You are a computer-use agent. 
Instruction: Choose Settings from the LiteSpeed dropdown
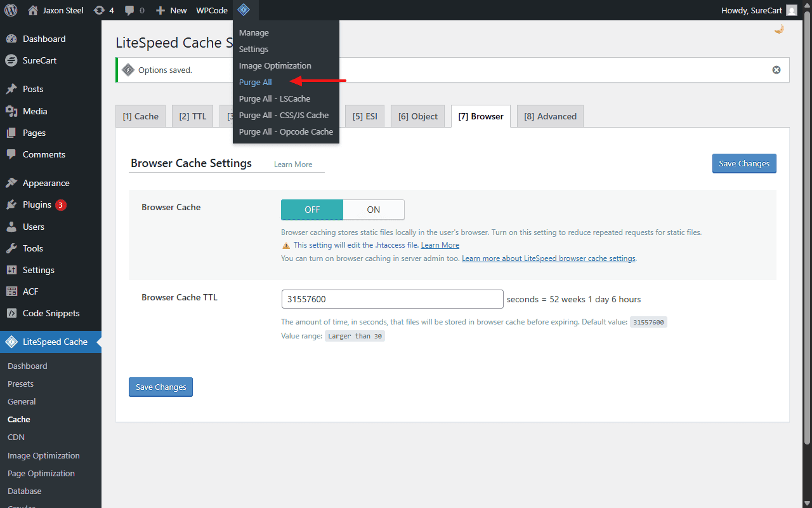(254, 49)
